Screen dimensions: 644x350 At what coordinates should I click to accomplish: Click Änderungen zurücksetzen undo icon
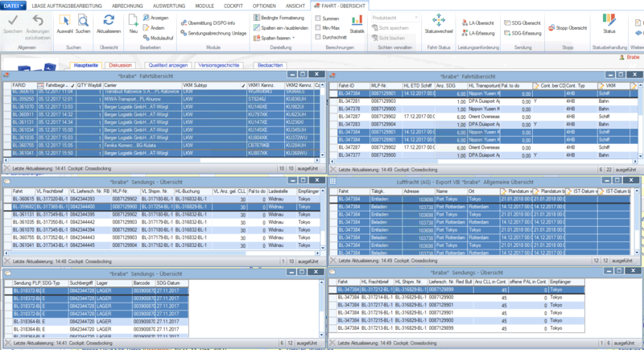(x=38, y=20)
